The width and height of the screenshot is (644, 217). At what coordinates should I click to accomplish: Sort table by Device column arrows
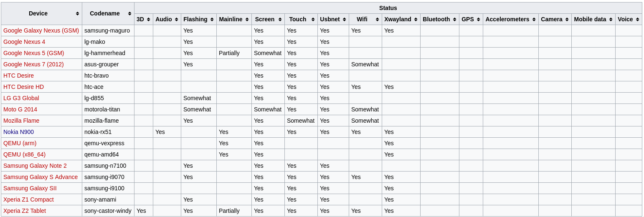pyautogui.click(x=77, y=13)
